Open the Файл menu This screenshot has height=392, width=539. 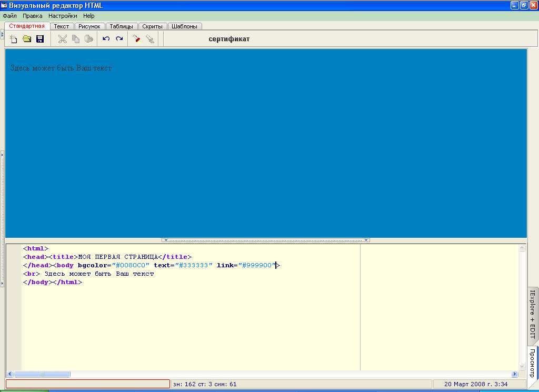coord(9,16)
